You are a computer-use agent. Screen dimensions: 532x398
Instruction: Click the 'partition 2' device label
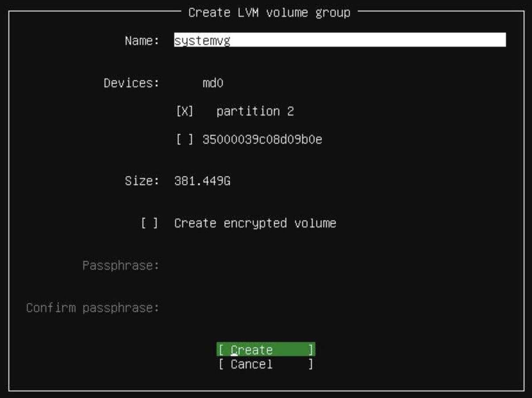pos(255,112)
